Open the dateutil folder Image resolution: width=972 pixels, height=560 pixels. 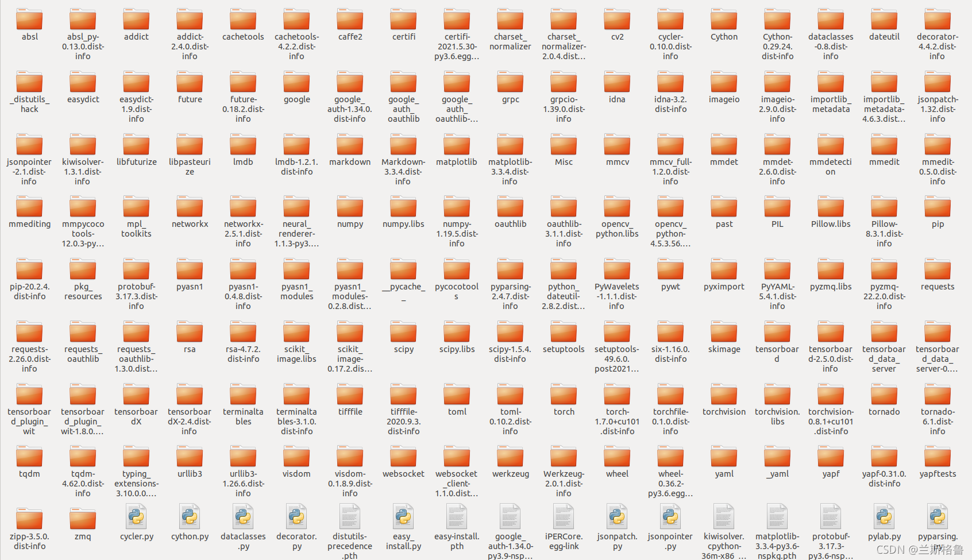(x=884, y=20)
